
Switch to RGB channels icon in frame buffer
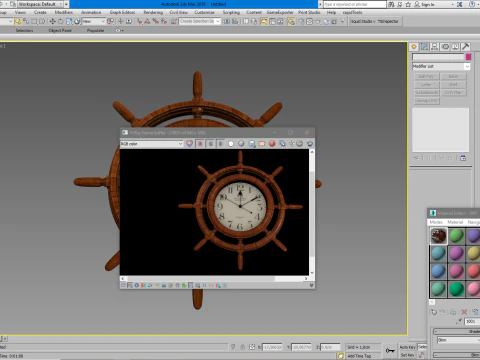point(189,144)
